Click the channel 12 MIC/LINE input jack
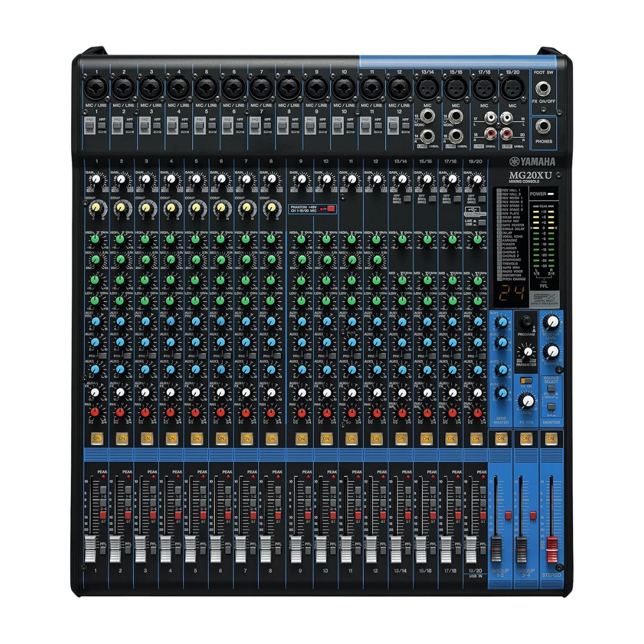 398,86
